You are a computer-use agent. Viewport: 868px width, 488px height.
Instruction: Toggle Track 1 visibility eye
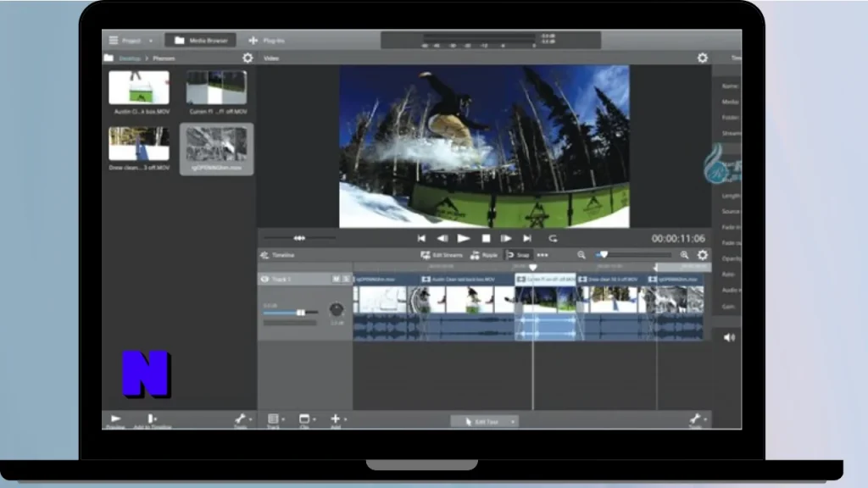tap(264, 280)
